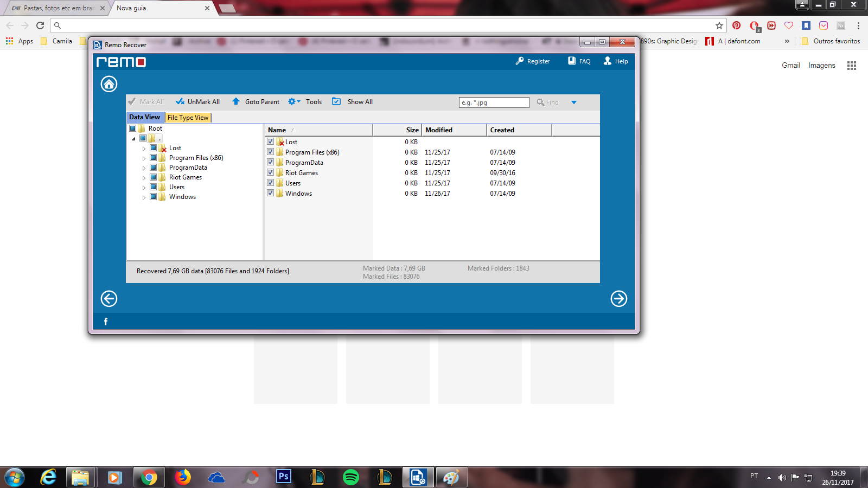Expand the Program Files (x86) tree node
Image resolution: width=868 pixels, height=488 pixels.
(144, 158)
